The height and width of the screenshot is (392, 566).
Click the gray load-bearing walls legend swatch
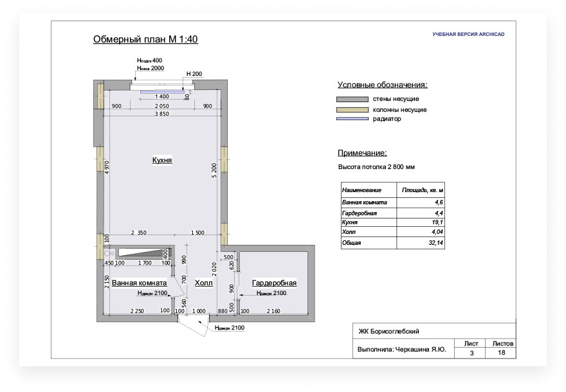coord(351,99)
